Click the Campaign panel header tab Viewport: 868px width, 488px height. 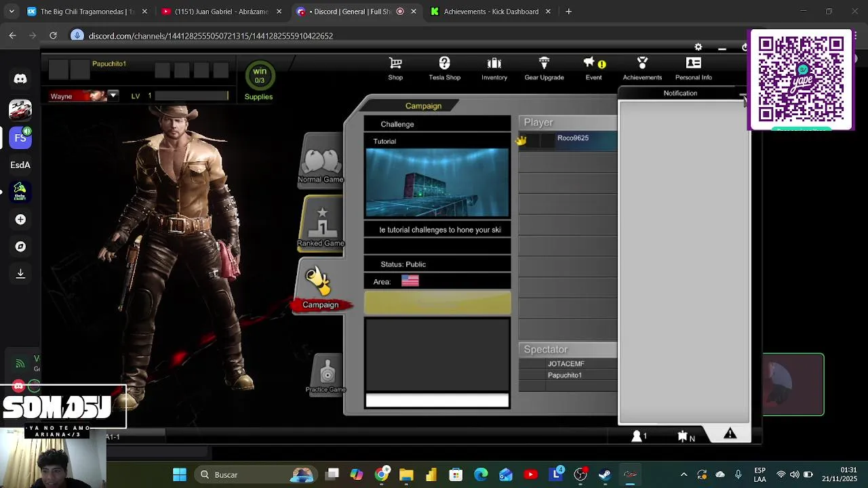[x=423, y=106]
